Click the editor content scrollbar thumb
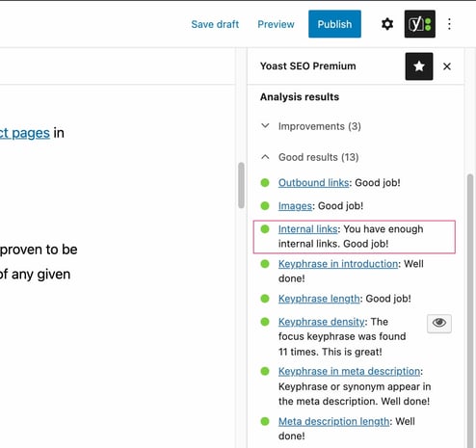The width and height of the screenshot is (476, 448). click(x=241, y=185)
